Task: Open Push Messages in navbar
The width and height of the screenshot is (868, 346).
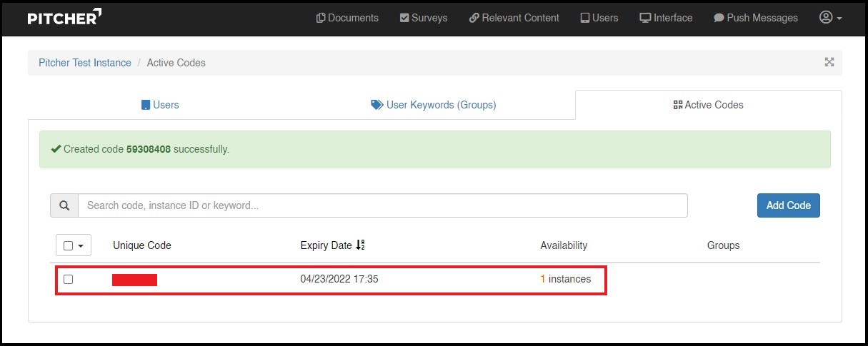Action: pos(756,18)
